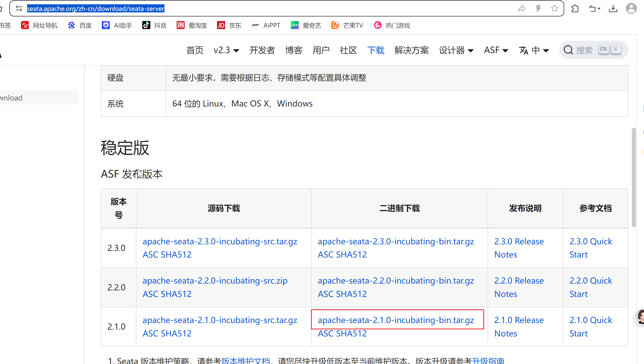The width and height of the screenshot is (644, 364).
Task: Open the 热门游戏 bookmark
Action: point(392,25)
